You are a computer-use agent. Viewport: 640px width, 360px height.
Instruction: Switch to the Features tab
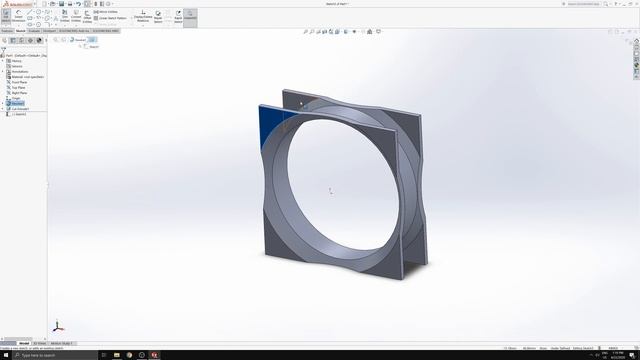[7, 31]
